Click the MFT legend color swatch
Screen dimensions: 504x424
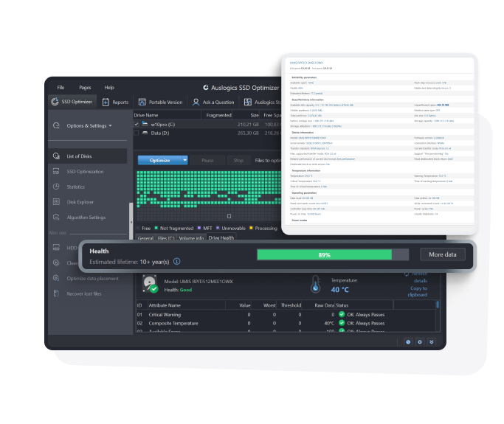[x=199, y=228]
